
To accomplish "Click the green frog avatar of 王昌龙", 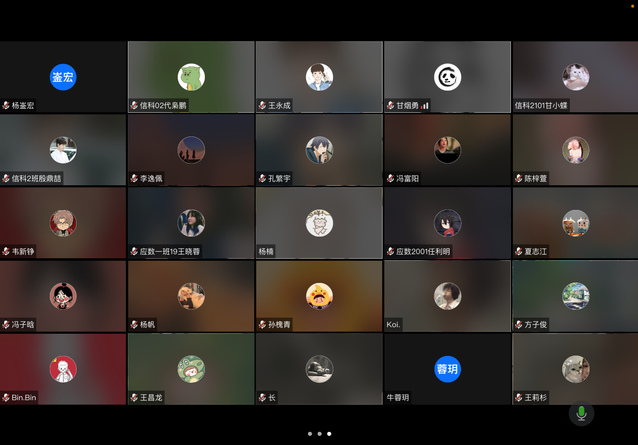I will (191, 368).
